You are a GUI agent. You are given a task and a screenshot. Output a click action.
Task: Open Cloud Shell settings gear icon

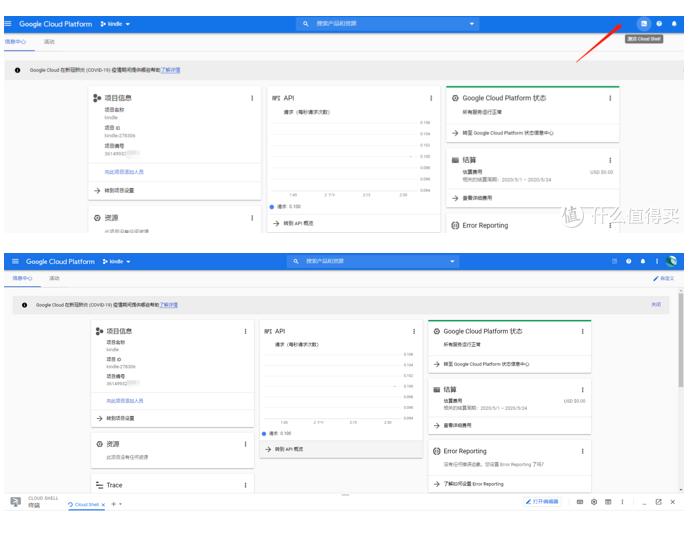pyautogui.click(x=594, y=502)
